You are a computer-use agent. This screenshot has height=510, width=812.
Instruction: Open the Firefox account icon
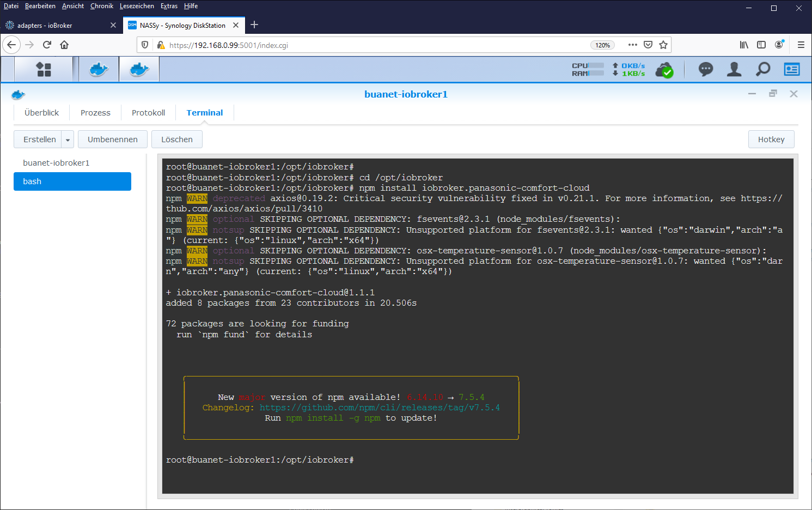[779, 45]
